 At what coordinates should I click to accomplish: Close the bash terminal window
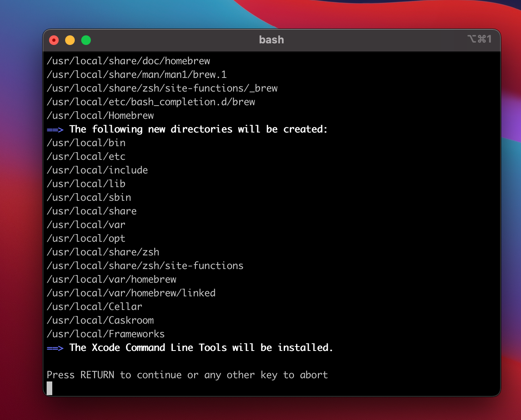(54, 40)
